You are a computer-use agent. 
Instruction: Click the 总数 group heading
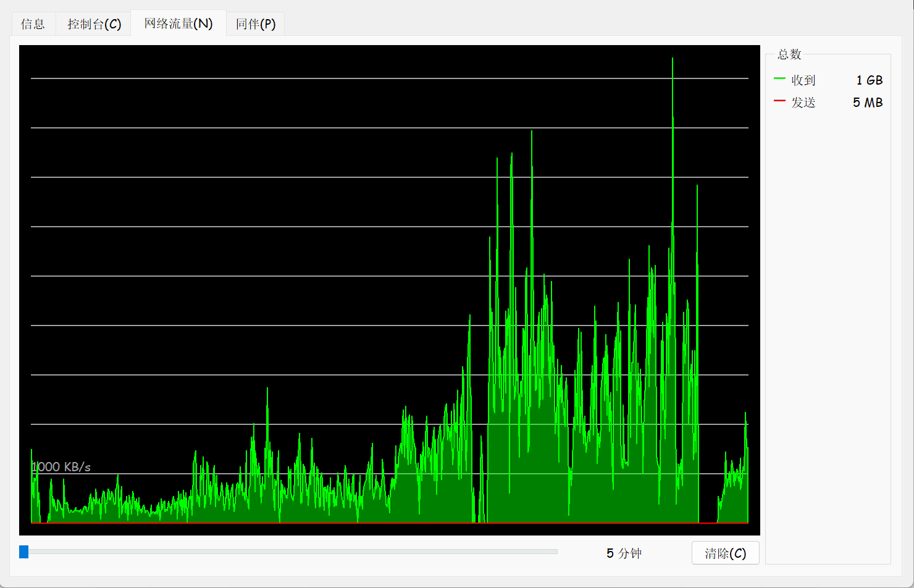789,54
